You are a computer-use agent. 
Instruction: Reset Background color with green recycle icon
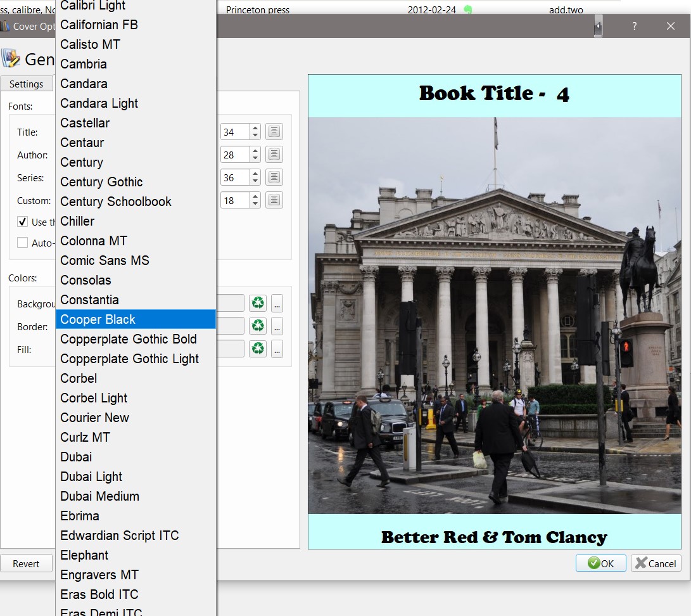[x=258, y=303]
